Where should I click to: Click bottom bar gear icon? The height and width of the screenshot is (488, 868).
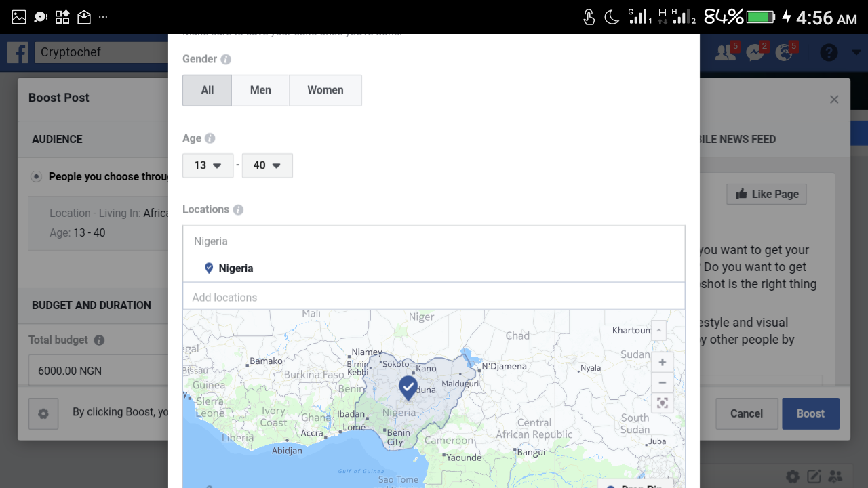(792, 476)
